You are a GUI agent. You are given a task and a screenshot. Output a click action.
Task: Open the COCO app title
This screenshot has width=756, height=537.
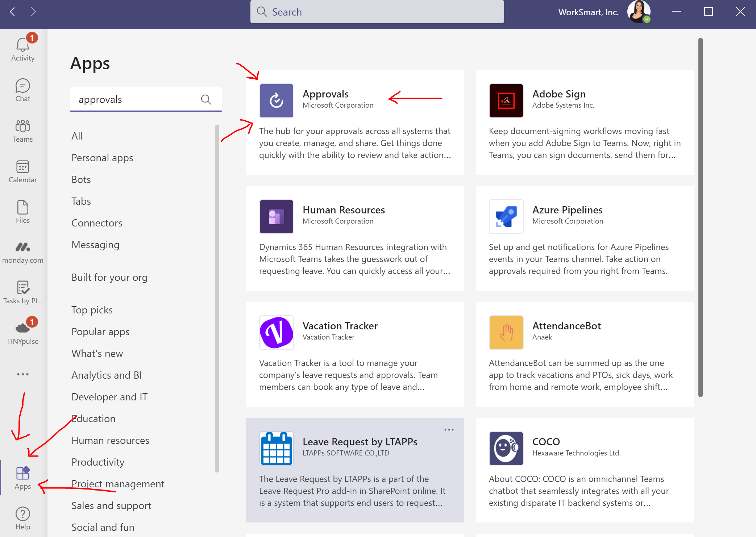pyautogui.click(x=546, y=442)
